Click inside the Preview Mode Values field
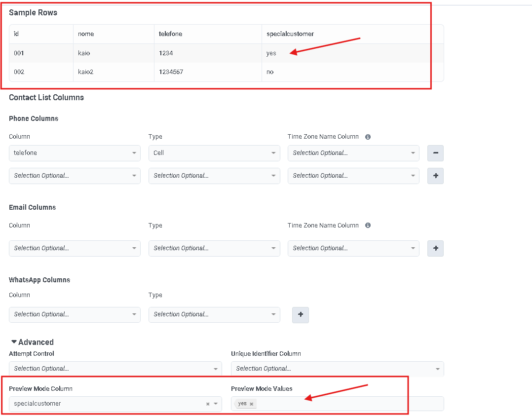 point(345,404)
